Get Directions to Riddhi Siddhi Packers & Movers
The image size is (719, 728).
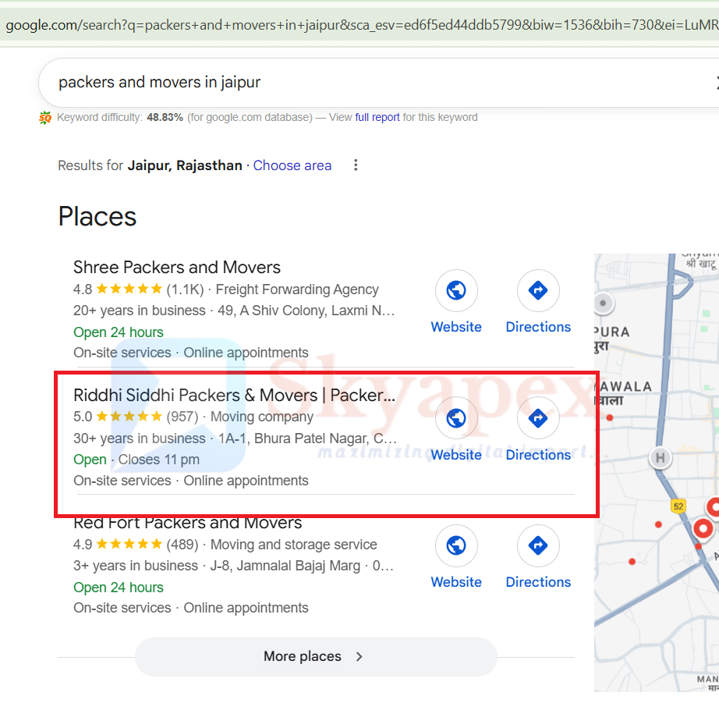[x=538, y=418]
